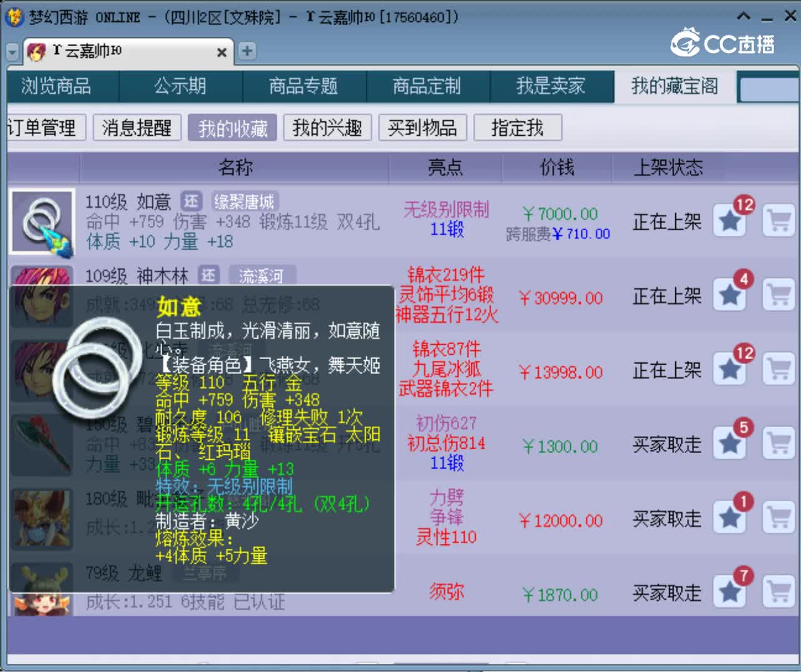Collapse window with the up-arrow chevron
This screenshot has width=801, height=672.
(743, 16)
